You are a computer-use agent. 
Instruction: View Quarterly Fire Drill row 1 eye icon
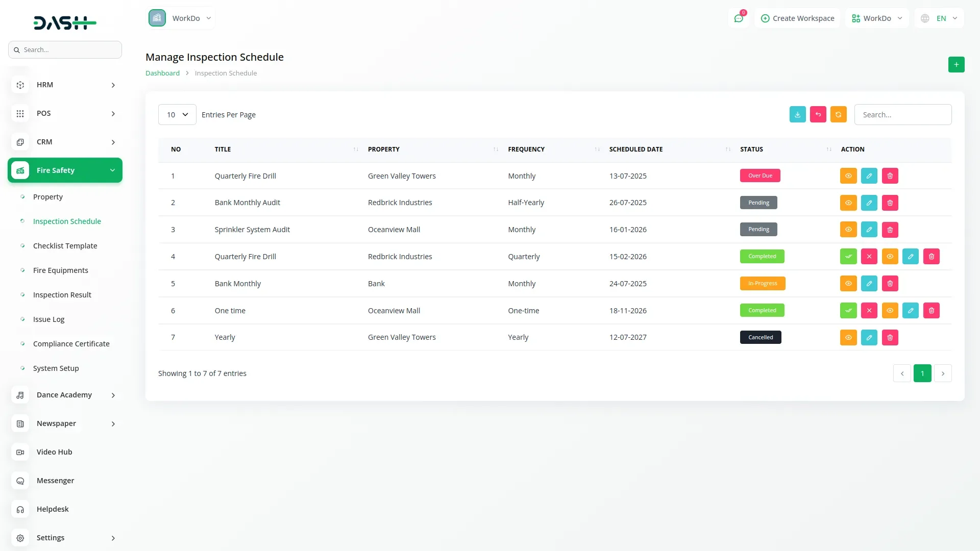[x=848, y=176]
